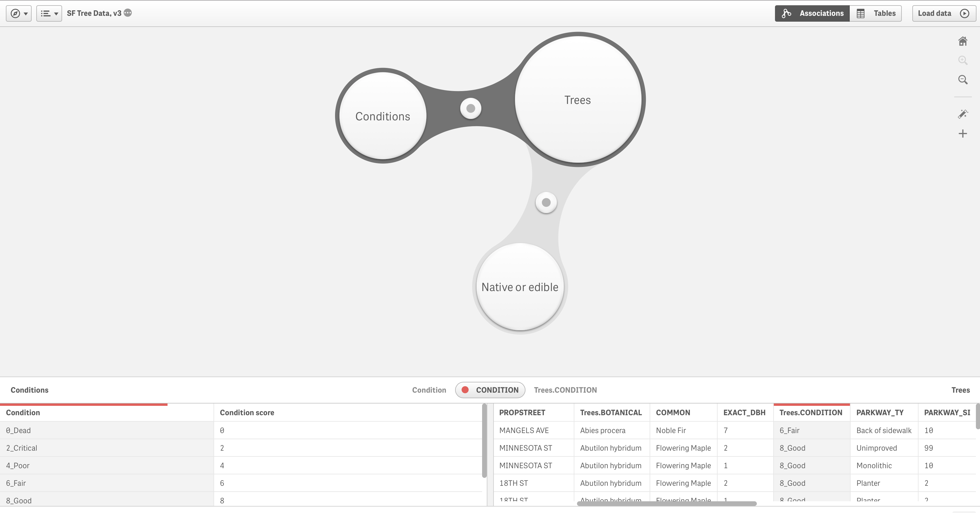Click the Trees preview horizontal scrollbar
The width and height of the screenshot is (980, 513).
tap(667, 504)
